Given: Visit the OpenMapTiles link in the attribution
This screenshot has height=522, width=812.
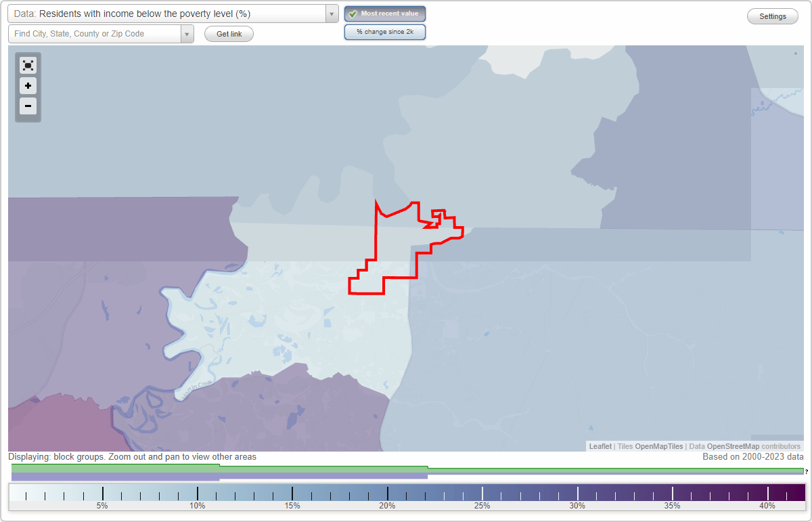Looking at the screenshot, I should coord(658,446).
